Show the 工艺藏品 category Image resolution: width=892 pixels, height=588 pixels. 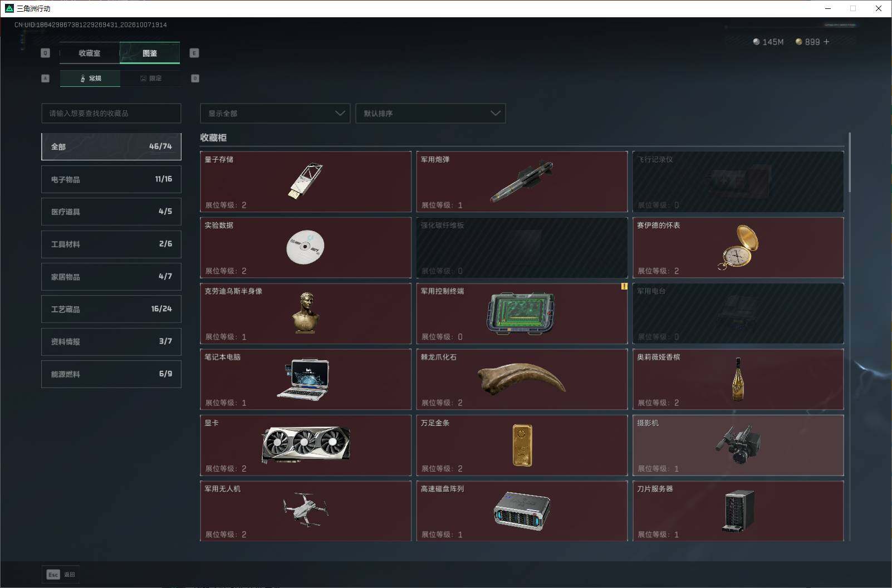111,309
